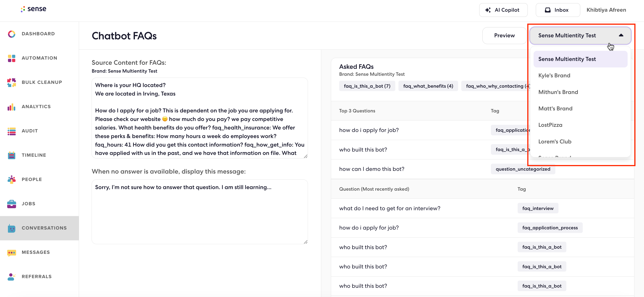Click the Asked FAQs heading

click(356, 67)
